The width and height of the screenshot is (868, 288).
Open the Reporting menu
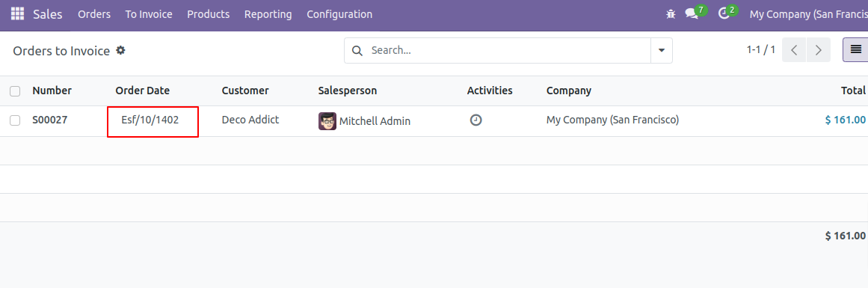268,14
